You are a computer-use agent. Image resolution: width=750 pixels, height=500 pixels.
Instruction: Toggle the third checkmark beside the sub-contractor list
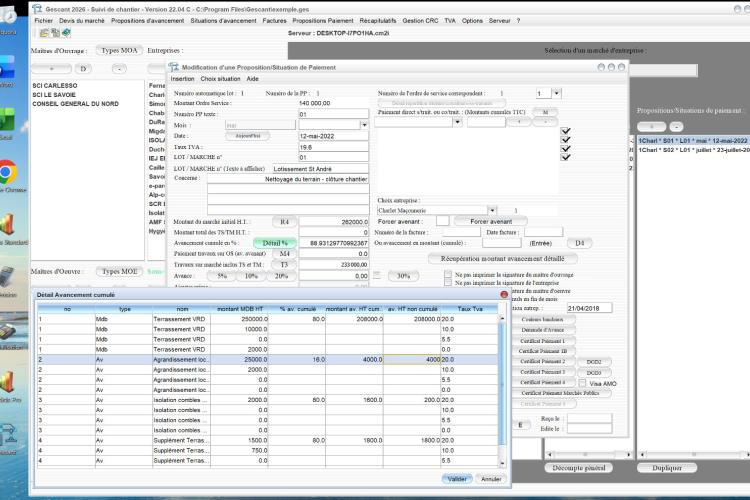(x=565, y=148)
